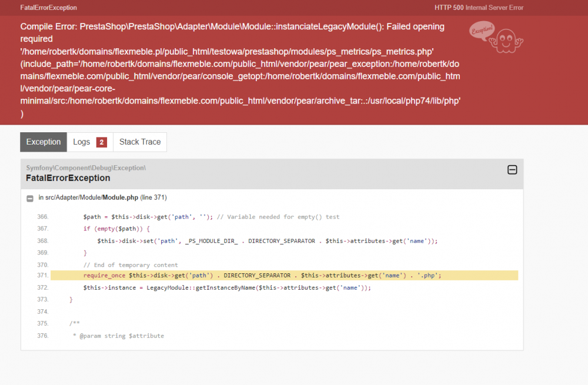Click the FatalErrorException label in top bar

(48, 8)
